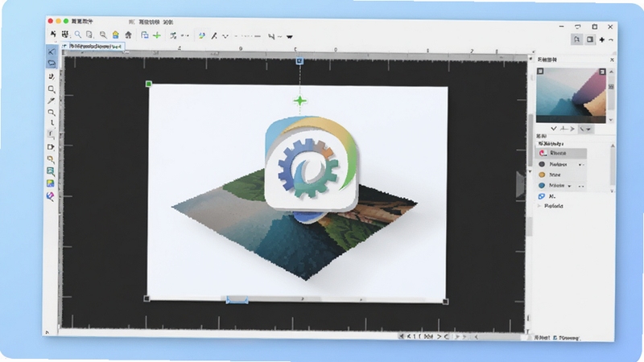Image resolution: width=644 pixels, height=362 pixels.
Task: Open the dropdown button below the preview thumbnail
Action: (585, 129)
